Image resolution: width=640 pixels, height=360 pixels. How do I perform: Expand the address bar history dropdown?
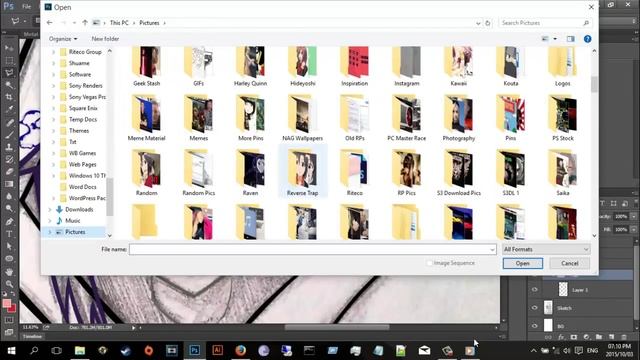click(478, 23)
